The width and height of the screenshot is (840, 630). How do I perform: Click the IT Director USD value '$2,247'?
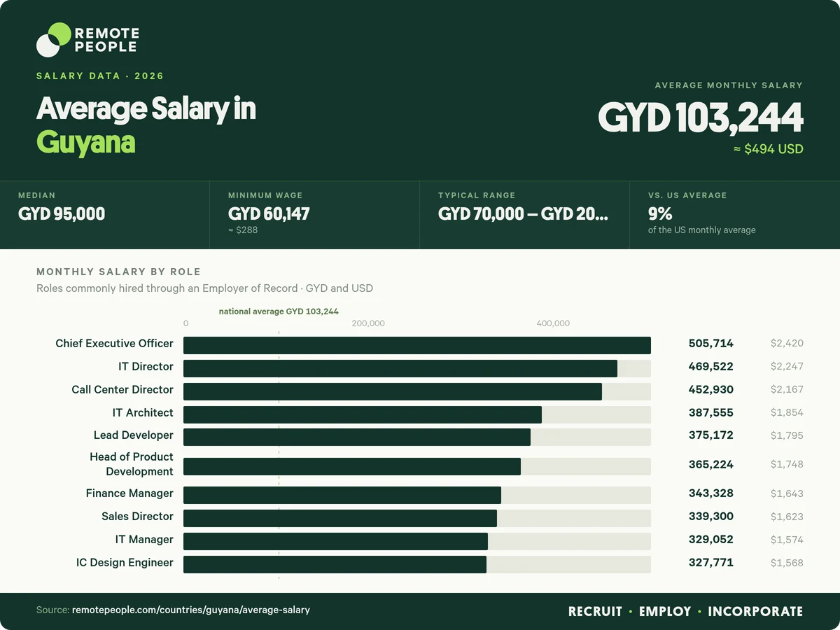(787, 367)
